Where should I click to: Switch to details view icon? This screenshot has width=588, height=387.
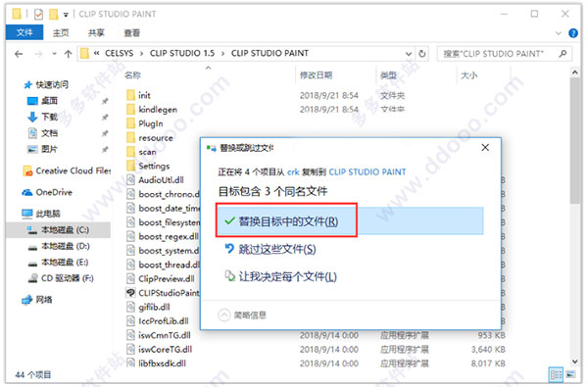[556, 374]
